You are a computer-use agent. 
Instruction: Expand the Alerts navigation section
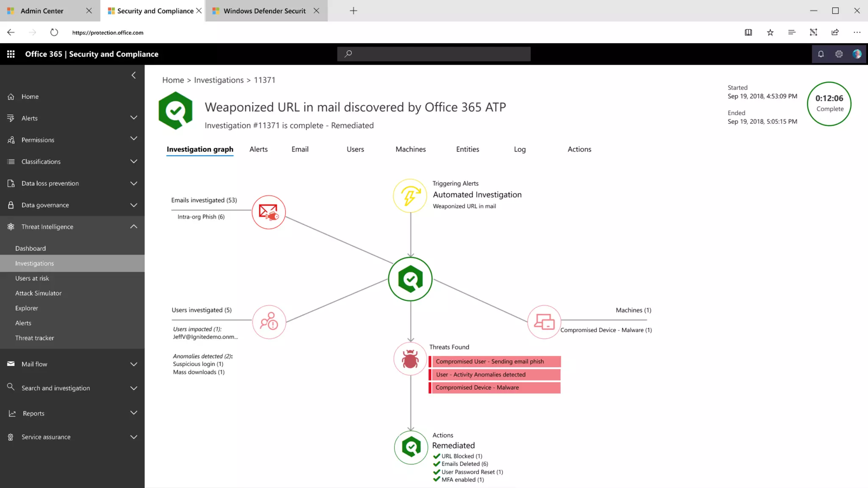[134, 118]
